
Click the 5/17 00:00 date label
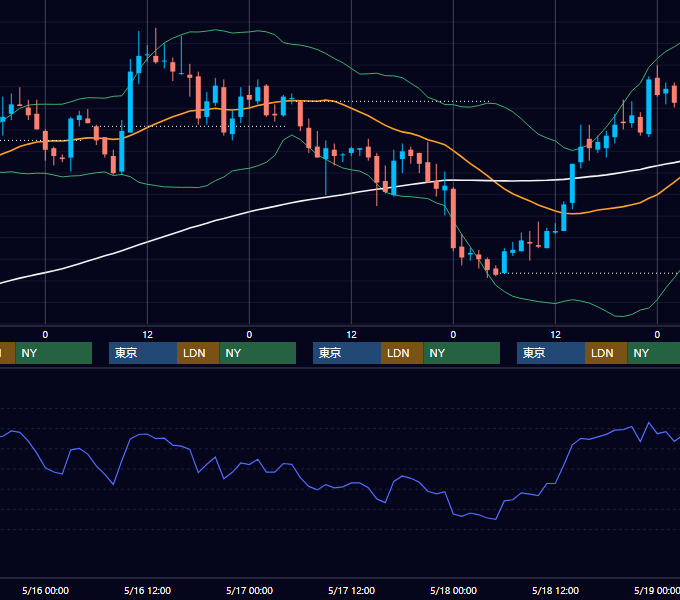249,590
